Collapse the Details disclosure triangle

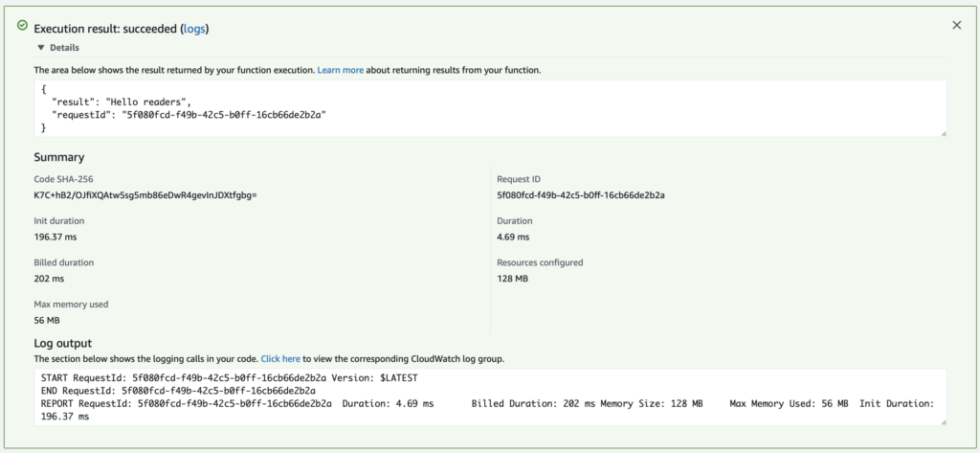pos(41,48)
